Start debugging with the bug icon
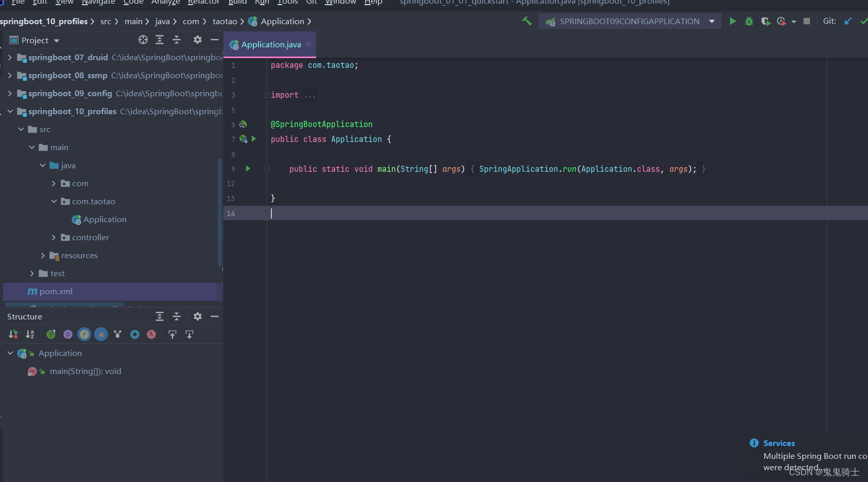The height and width of the screenshot is (482, 868). pos(749,21)
